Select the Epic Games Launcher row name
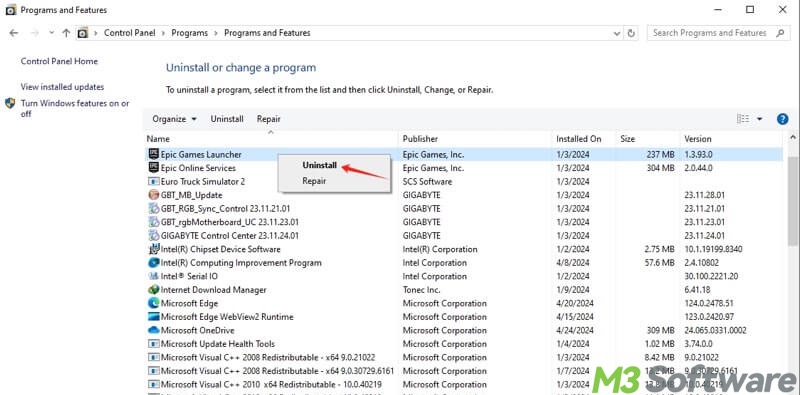The height and width of the screenshot is (395, 800). click(x=201, y=154)
